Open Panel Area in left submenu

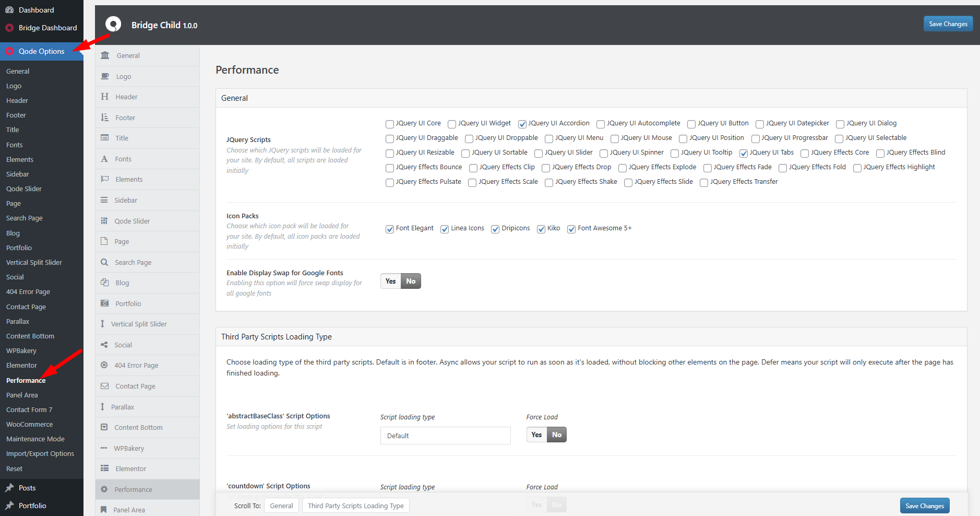click(x=22, y=395)
